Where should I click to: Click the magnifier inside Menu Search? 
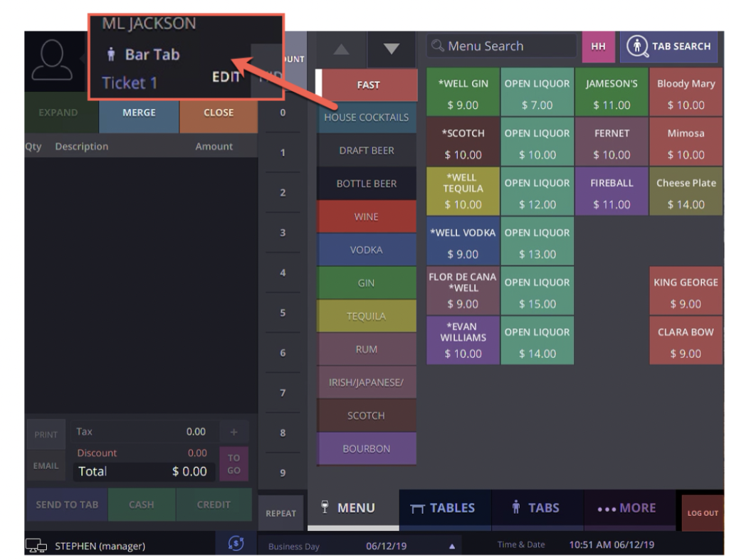pyautogui.click(x=439, y=46)
